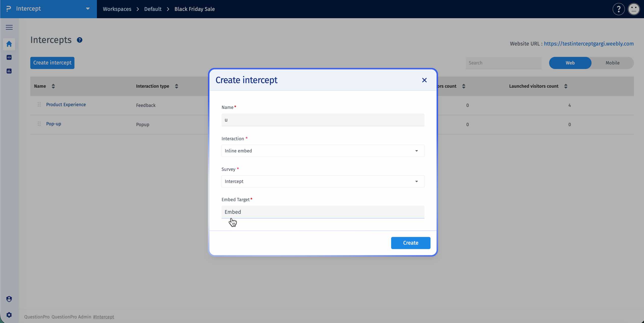Image resolution: width=644 pixels, height=323 pixels.
Task: Switch to the Mobile toggle
Action: (612, 63)
